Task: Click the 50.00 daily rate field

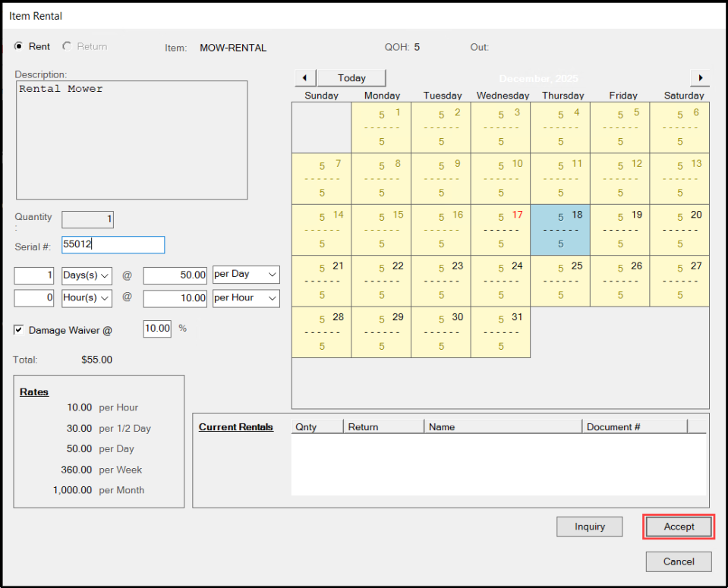Action: click(x=175, y=275)
